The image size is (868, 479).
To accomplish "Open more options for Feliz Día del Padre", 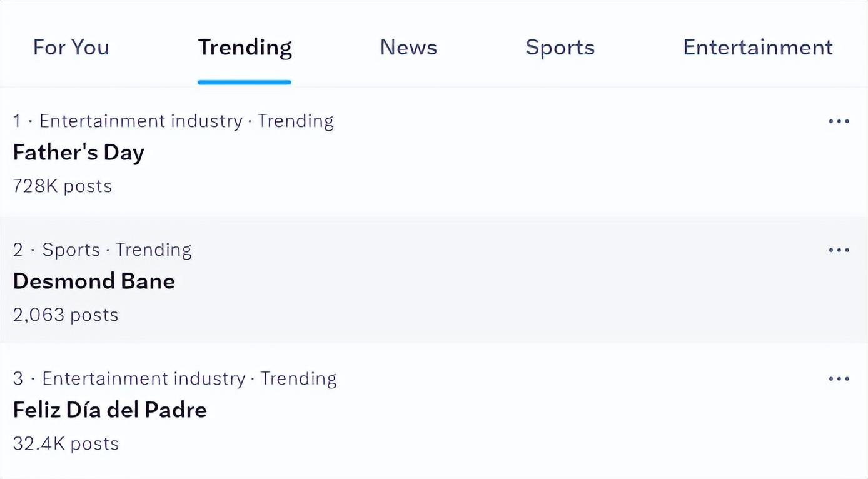I will (839, 379).
